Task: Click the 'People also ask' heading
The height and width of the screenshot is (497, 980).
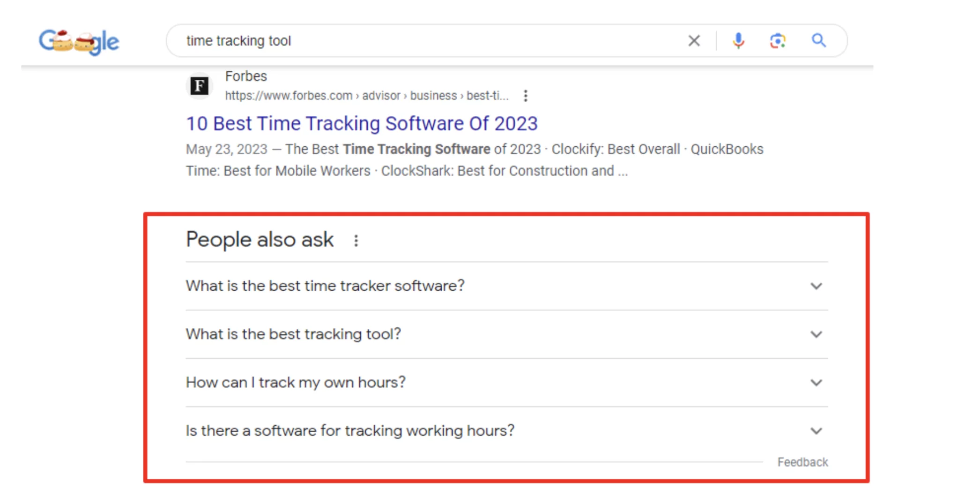Action: 260,240
